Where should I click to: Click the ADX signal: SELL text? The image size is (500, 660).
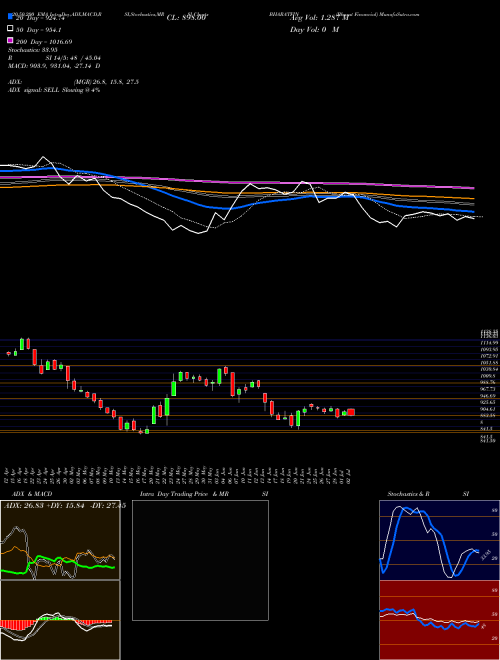[54, 90]
